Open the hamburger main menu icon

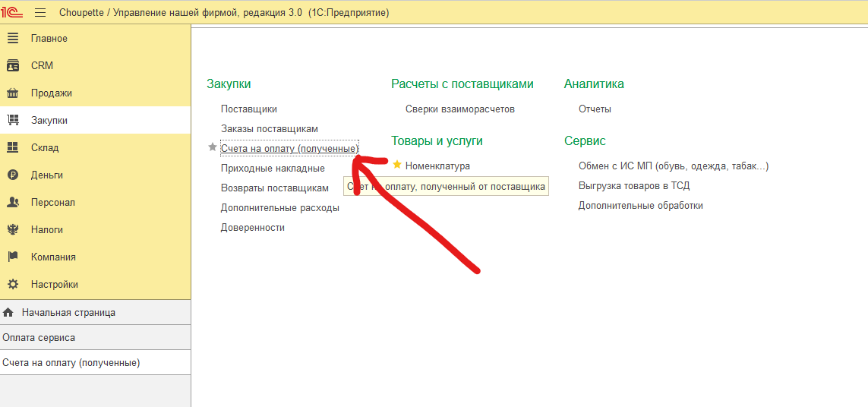[40, 12]
